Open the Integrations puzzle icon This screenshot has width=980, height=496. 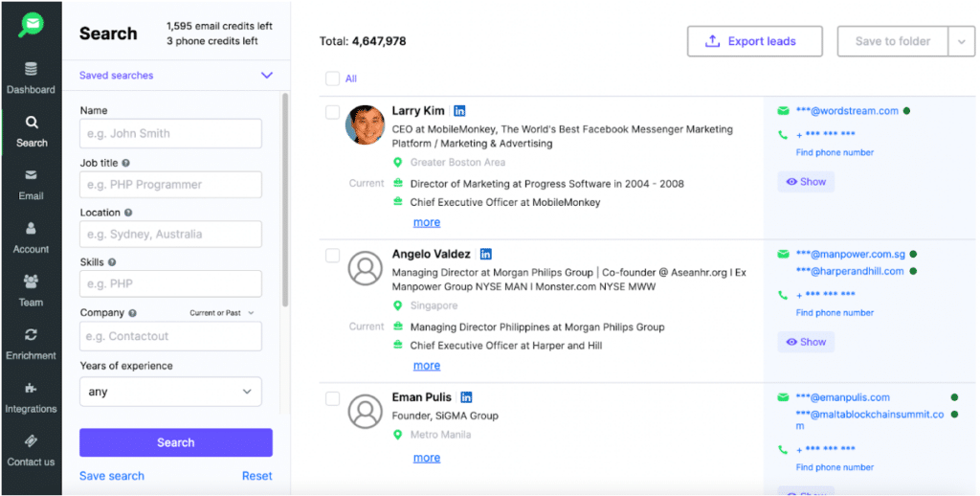tap(31, 389)
